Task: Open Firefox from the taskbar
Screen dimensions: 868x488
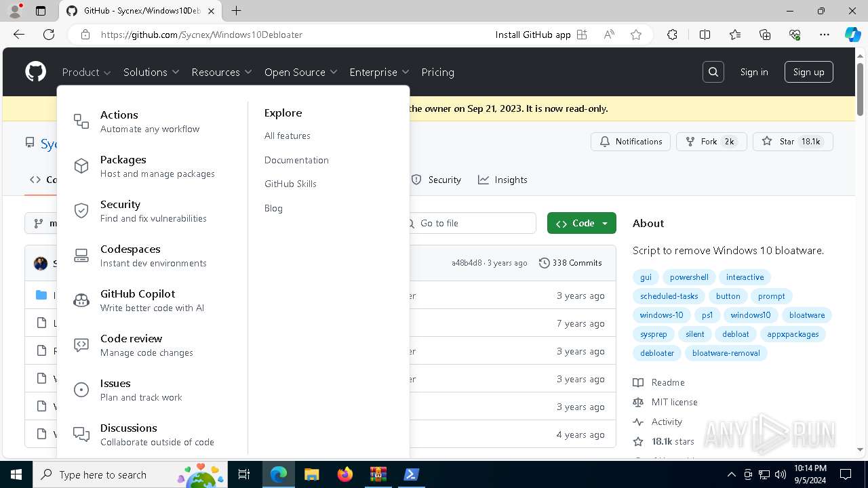Action: pyautogui.click(x=344, y=474)
